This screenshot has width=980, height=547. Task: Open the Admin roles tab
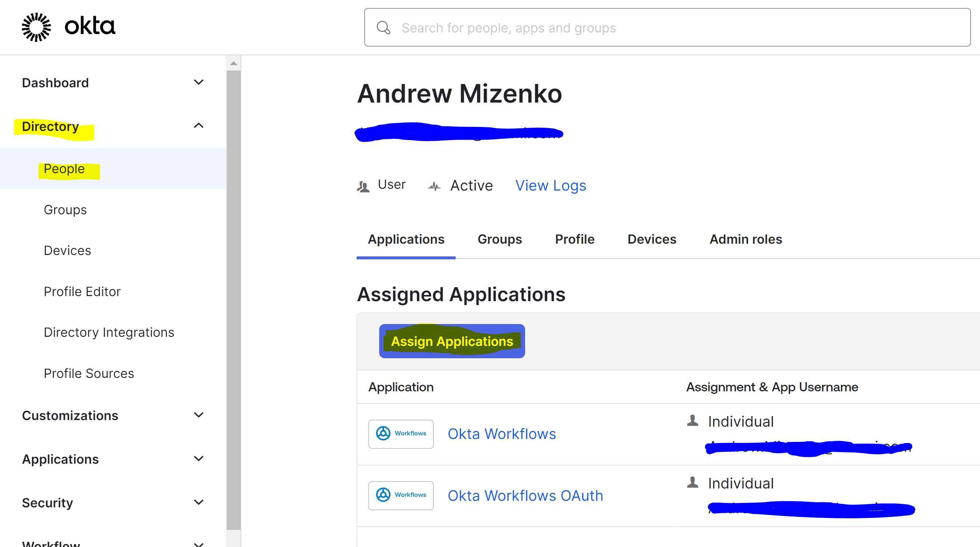pos(745,239)
